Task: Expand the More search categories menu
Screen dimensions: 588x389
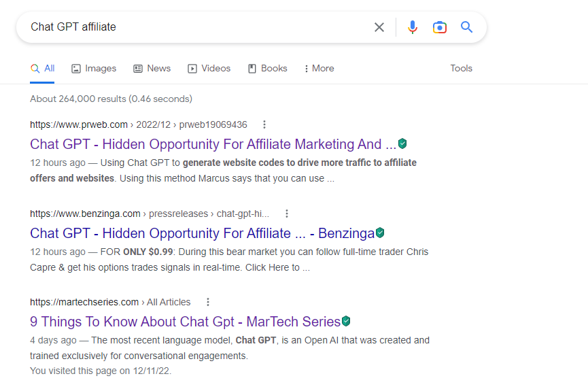Action: point(319,68)
